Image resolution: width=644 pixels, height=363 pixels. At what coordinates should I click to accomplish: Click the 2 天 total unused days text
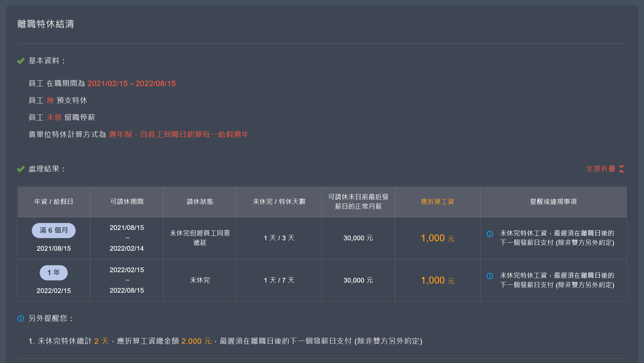tap(101, 341)
